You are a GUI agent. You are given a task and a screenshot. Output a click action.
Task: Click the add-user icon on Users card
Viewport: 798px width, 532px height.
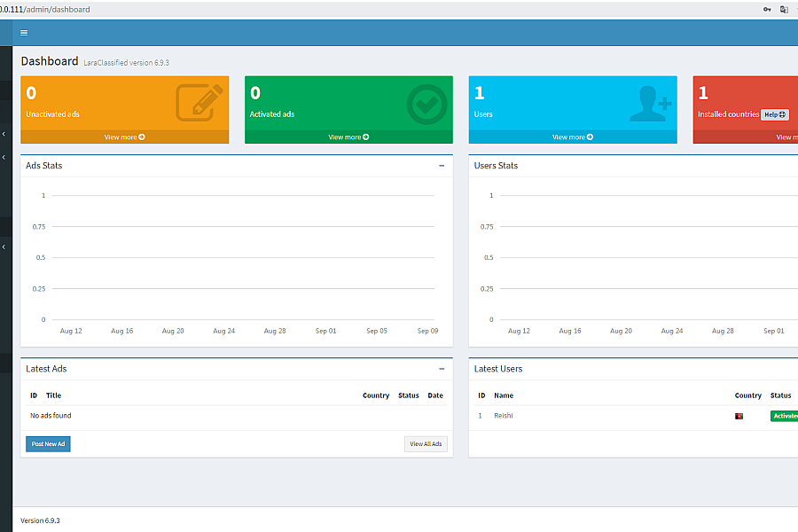(x=650, y=105)
